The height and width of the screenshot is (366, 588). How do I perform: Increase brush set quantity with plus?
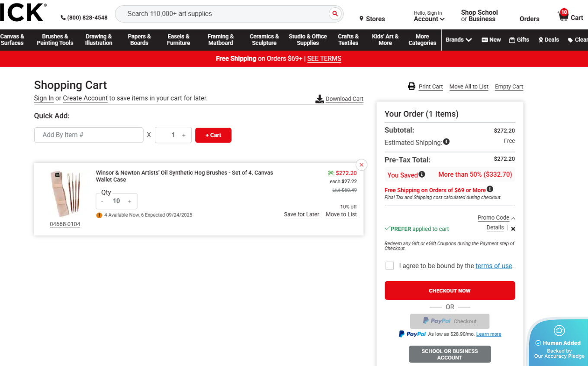129,201
